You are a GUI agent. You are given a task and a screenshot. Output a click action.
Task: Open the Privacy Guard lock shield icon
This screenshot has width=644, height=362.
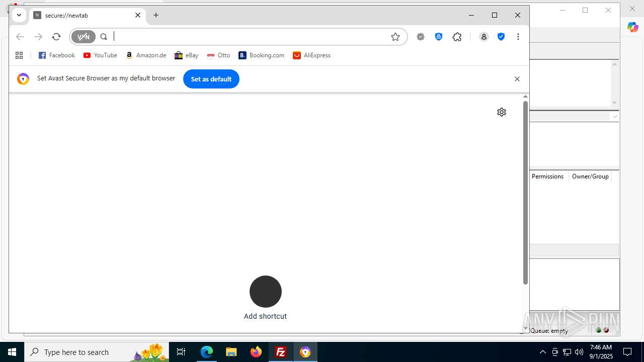click(439, 37)
